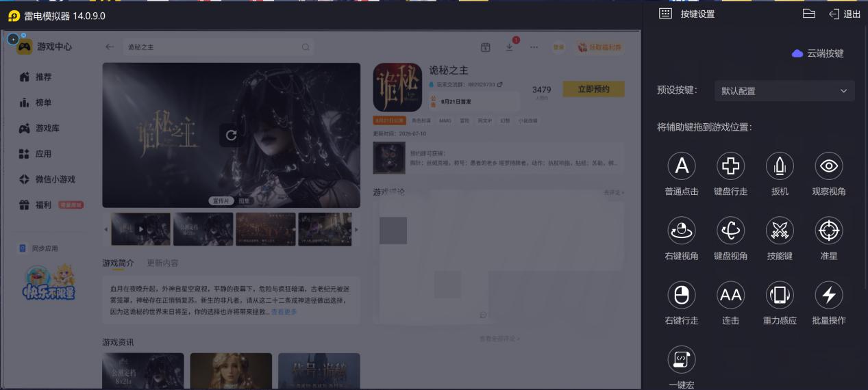Click the 诡秘之主 game app icon
Viewport: 868px width, 390px height.
tap(397, 88)
